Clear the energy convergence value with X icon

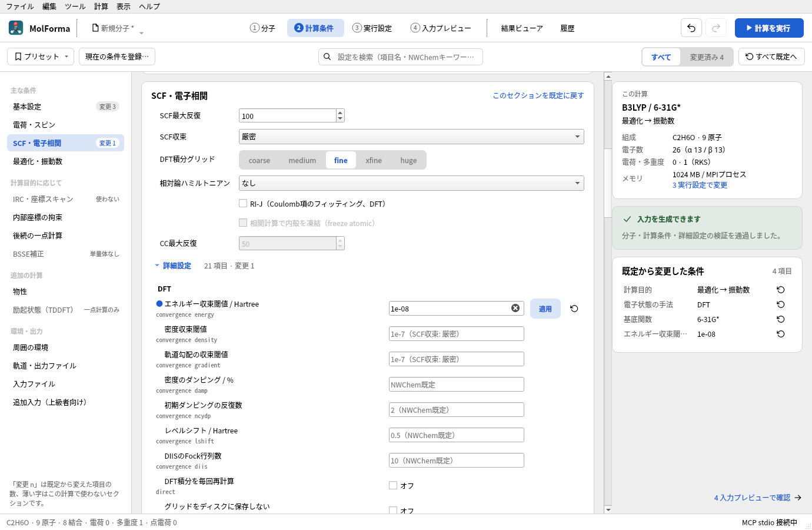[x=515, y=308]
